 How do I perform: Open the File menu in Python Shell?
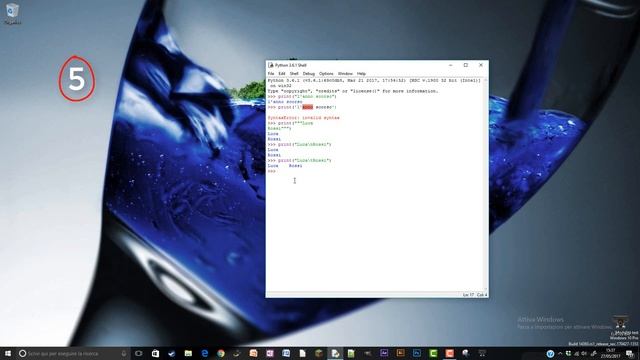point(271,73)
